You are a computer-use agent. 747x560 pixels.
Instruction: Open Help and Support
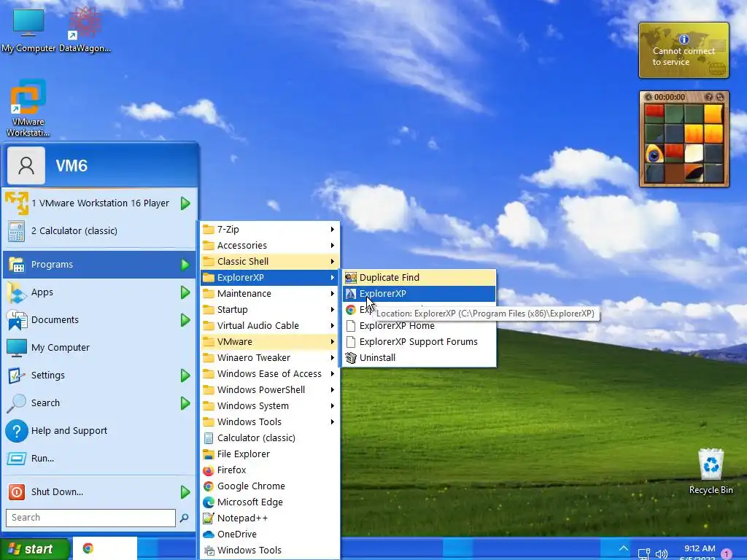[x=99, y=430]
